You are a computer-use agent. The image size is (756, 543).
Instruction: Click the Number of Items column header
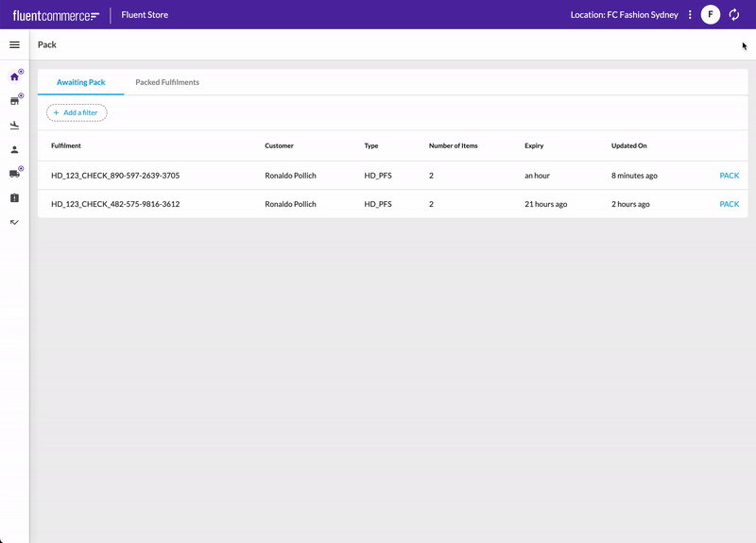tap(454, 145)
